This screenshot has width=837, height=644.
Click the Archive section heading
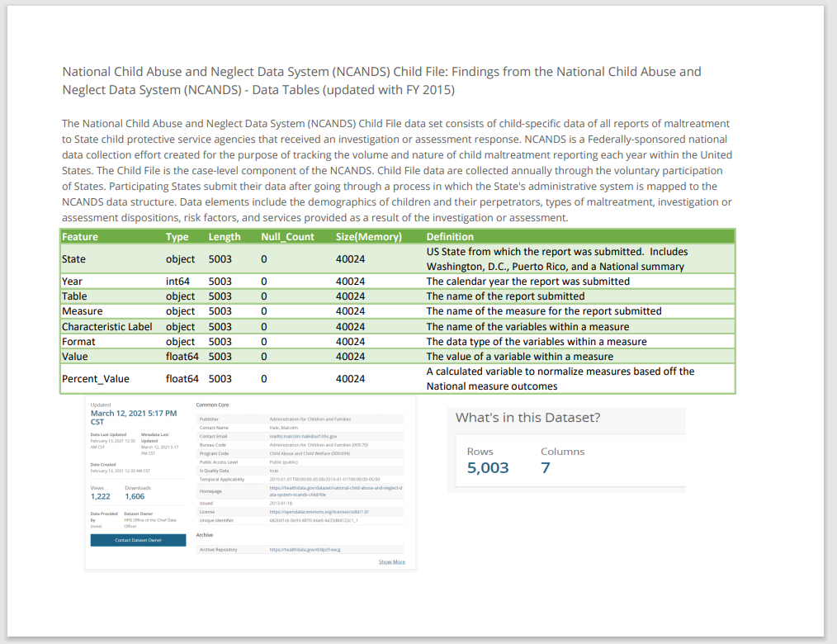(x=205, y=534)
